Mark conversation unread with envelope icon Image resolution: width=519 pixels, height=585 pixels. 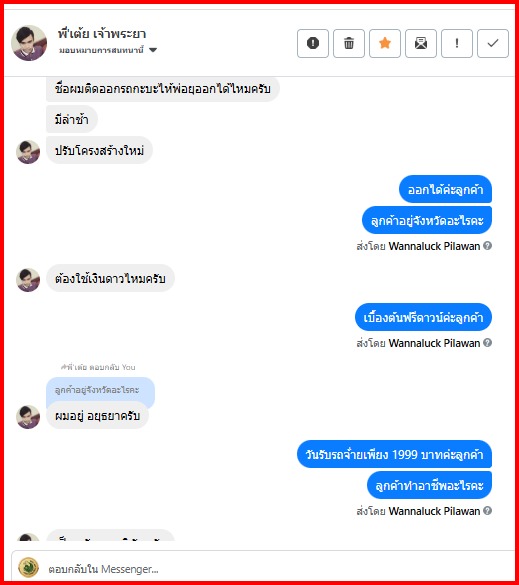420,43
